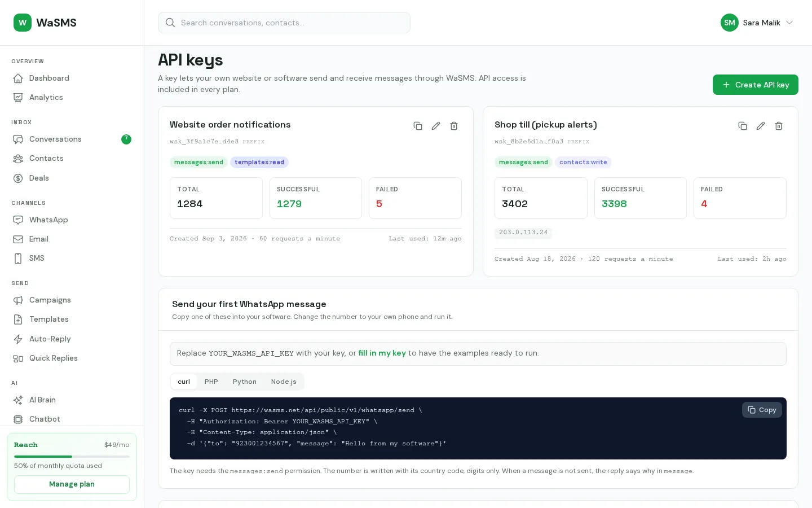Click Manage plan button
This screenshot has width=812, height=508.
click(72, 484)
